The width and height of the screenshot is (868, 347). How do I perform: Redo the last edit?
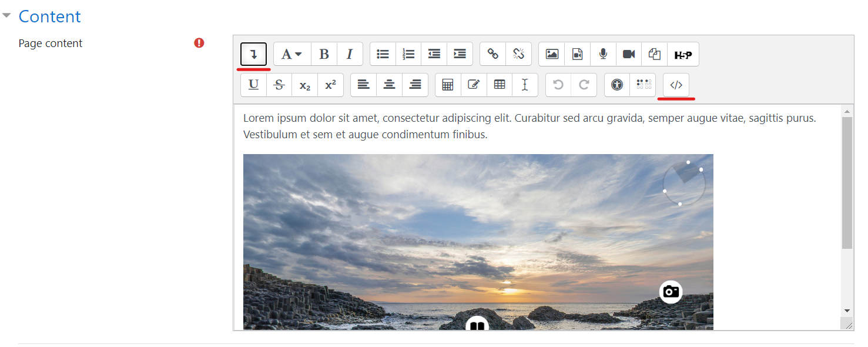(x=584, y=85)
